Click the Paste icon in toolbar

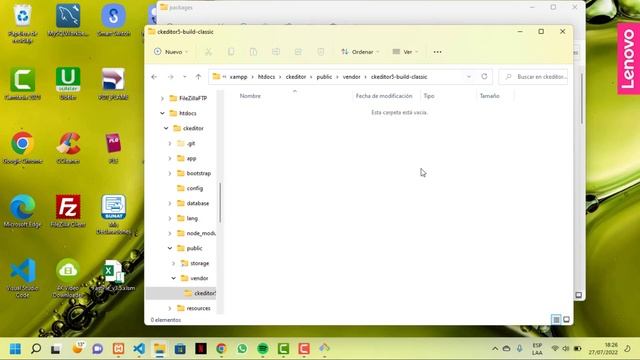(x=253, y=52)
